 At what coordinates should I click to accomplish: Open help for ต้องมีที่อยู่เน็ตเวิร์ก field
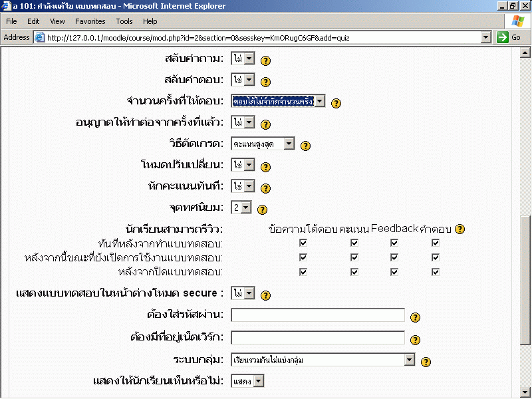416,339
